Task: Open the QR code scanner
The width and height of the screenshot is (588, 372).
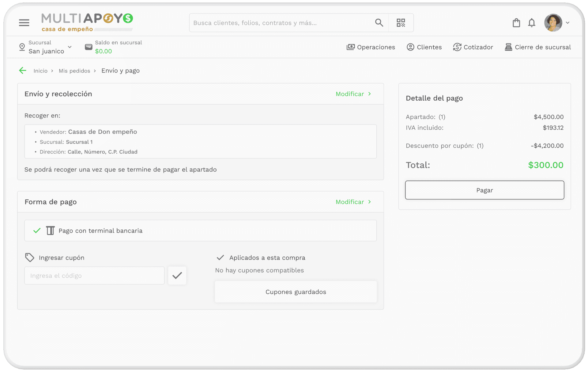Action: click(401, 23)
